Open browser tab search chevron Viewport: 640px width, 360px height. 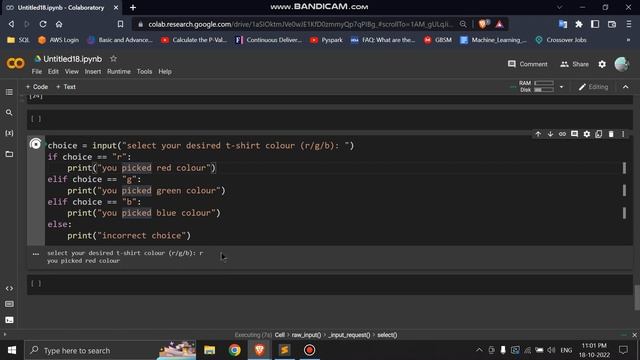coord(560,7)
